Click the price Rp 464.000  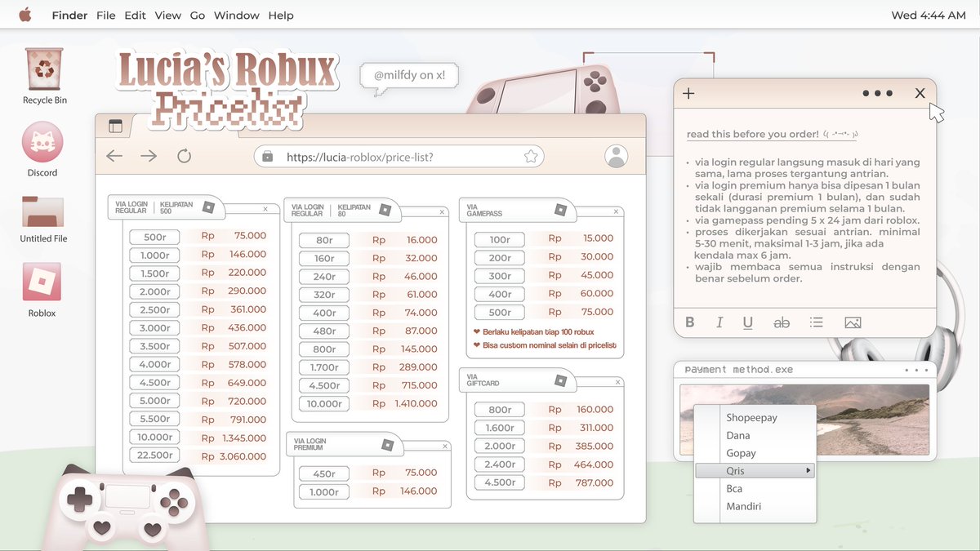(581, 464)
